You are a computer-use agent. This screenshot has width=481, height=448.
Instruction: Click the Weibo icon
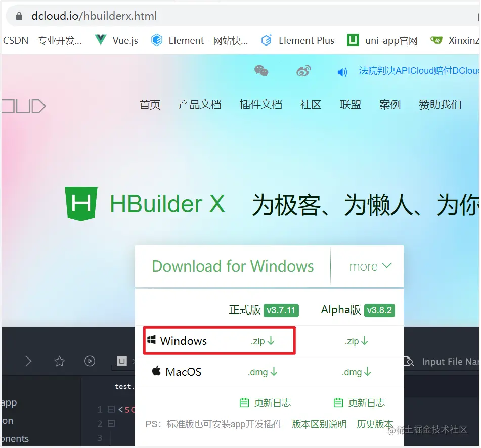pos(303,71)
